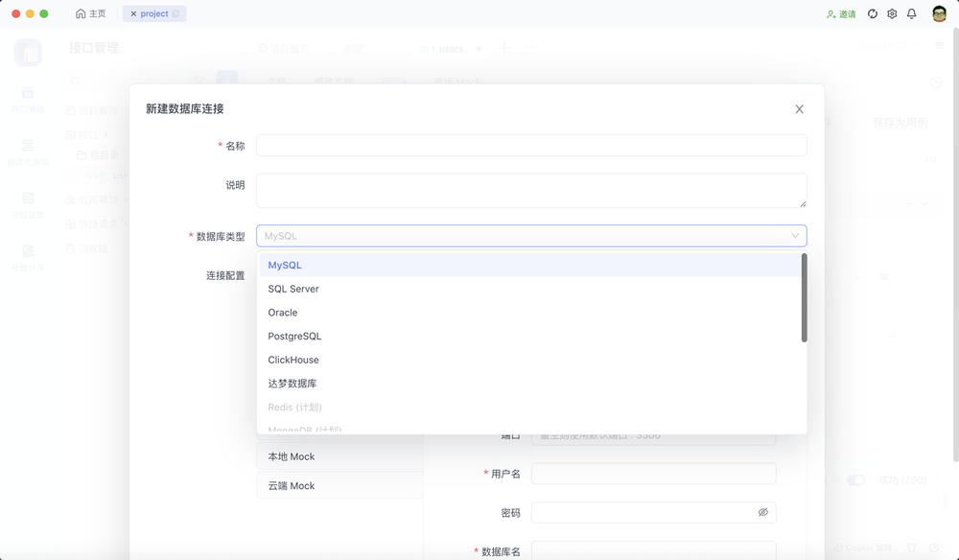Image resolution: width=959 pixels, height=560 pixels.
Task: Collapse the 数据库类型 dropdown via its arrow
Action: 795,236
